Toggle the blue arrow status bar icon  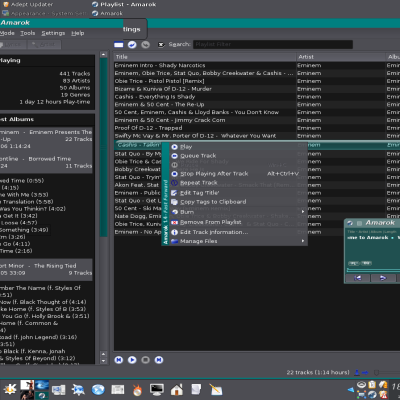click(x=365, y=372)
